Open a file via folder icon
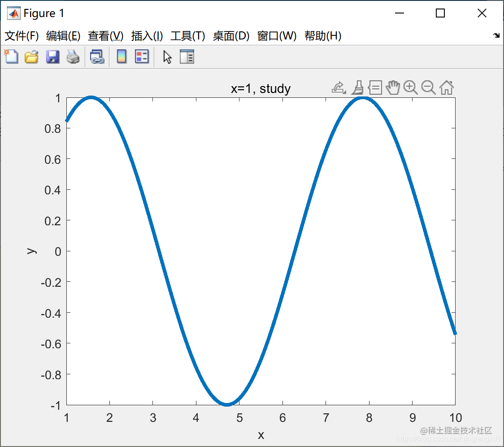Screen dimensions: 504x447 (31, 57)
